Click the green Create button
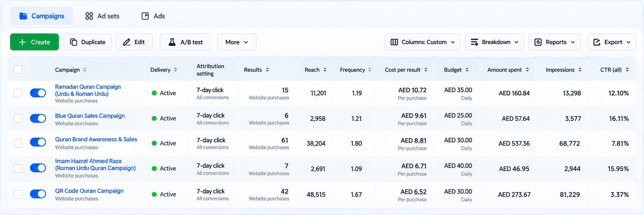Viewport: 644px width, 215px height. pyautogui.click(x=34, y=42)
